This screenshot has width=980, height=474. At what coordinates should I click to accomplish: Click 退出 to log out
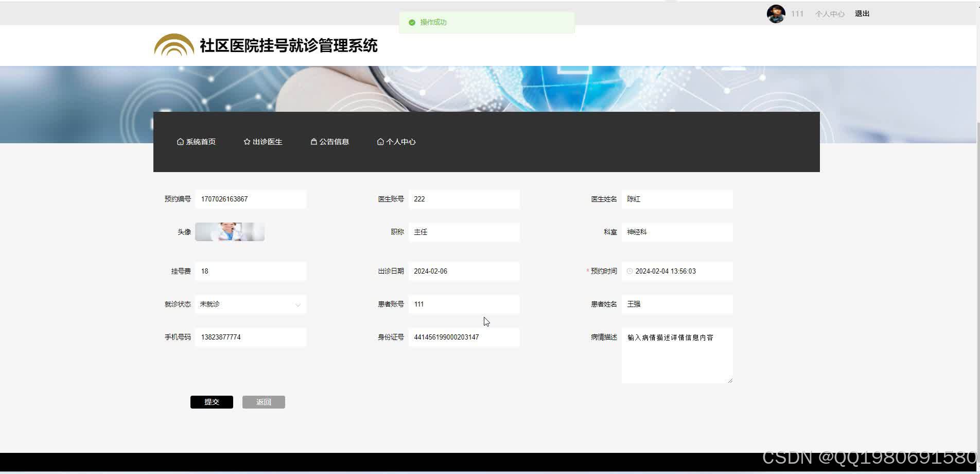pos(862,13)
